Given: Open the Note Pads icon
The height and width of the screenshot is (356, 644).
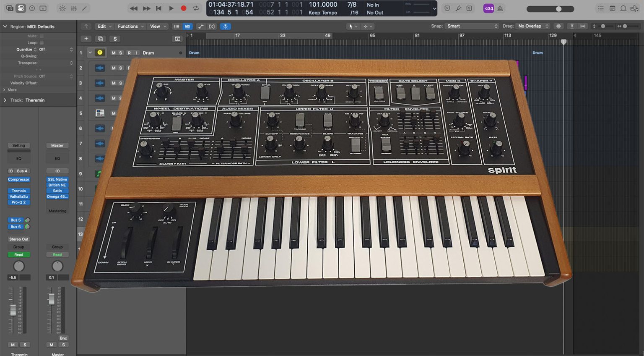Looking at the screenshot, I should coord(612,8).
